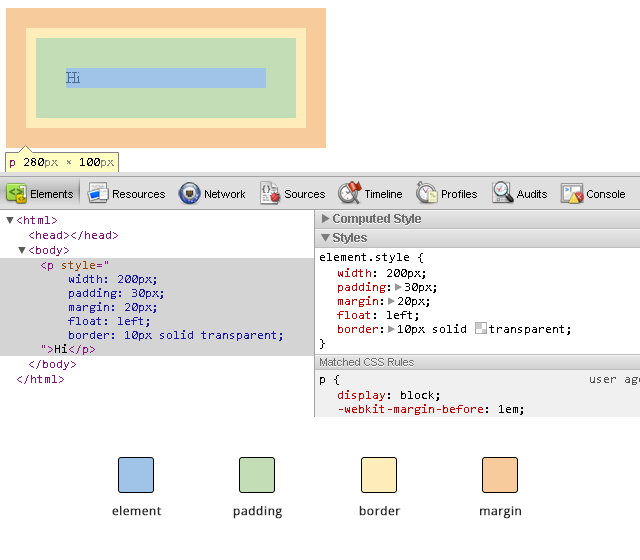640x560 pixels.
Task: Click the orange margin legend swatch
Action: pyautogui.click(x=500, y=475)
